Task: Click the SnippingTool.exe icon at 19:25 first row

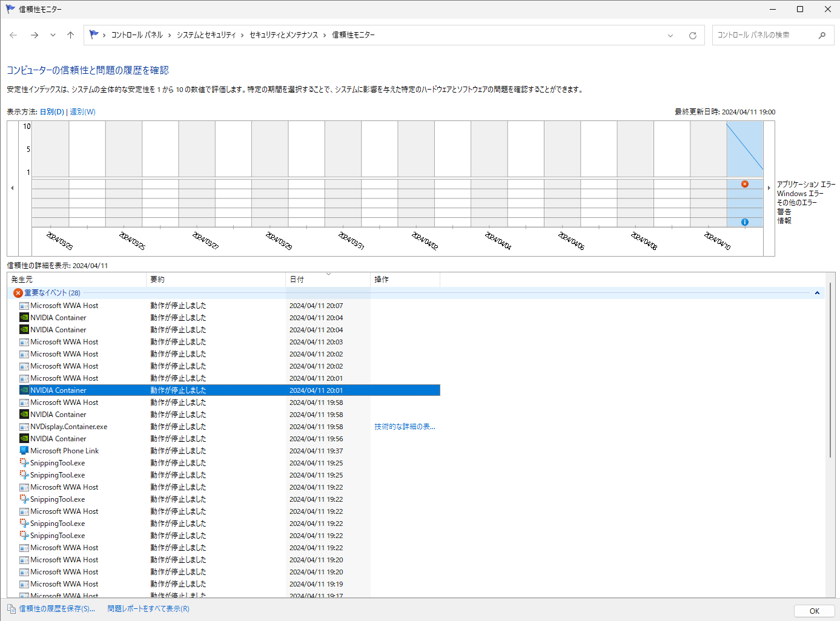Action: 24,463
